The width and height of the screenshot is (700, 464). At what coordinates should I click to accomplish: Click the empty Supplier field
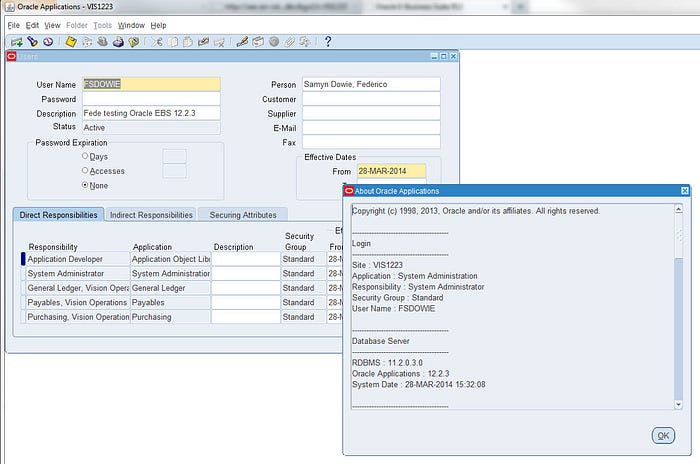pos(371,113)
